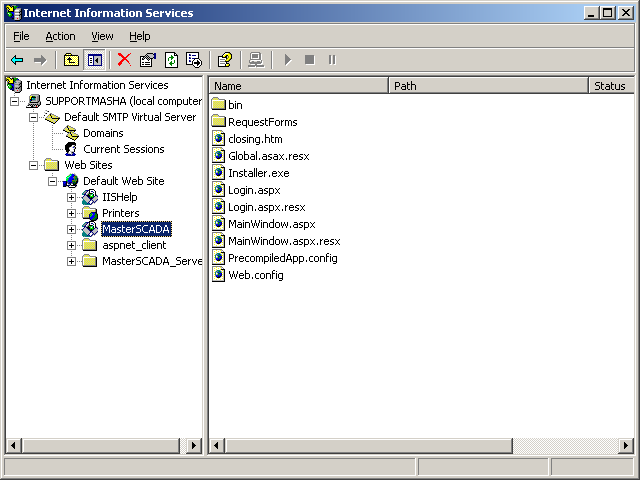Click the RequestForms folder icon

(218, 122)
